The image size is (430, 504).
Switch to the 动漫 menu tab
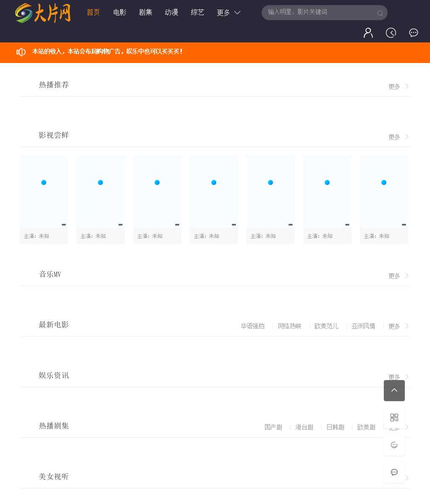(171, 13)
